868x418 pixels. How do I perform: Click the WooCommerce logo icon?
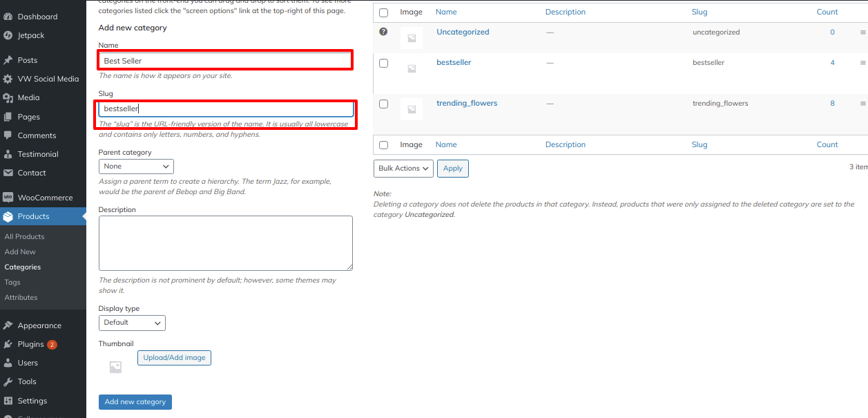8,198
